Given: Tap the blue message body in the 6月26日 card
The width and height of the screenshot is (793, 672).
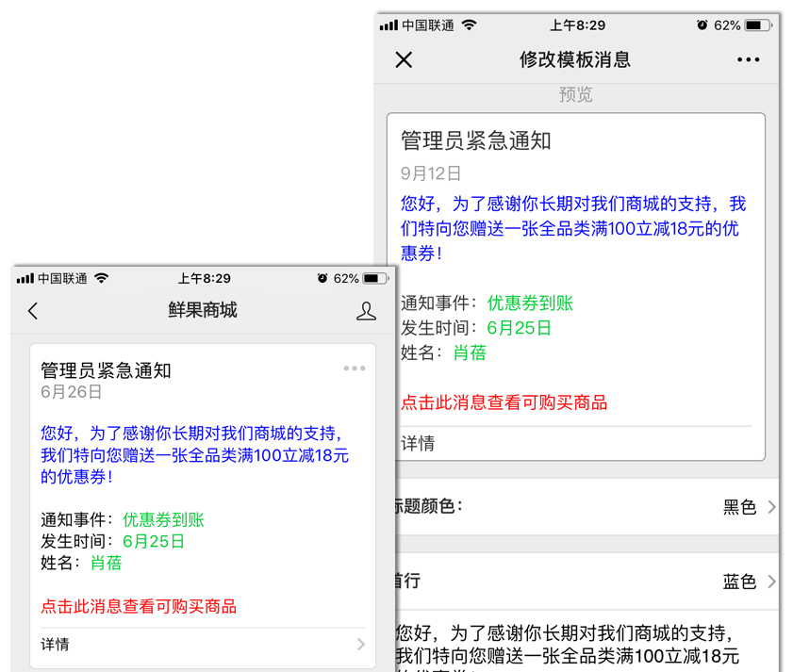Looking at the screenshot, I should (x=194, y=455).
